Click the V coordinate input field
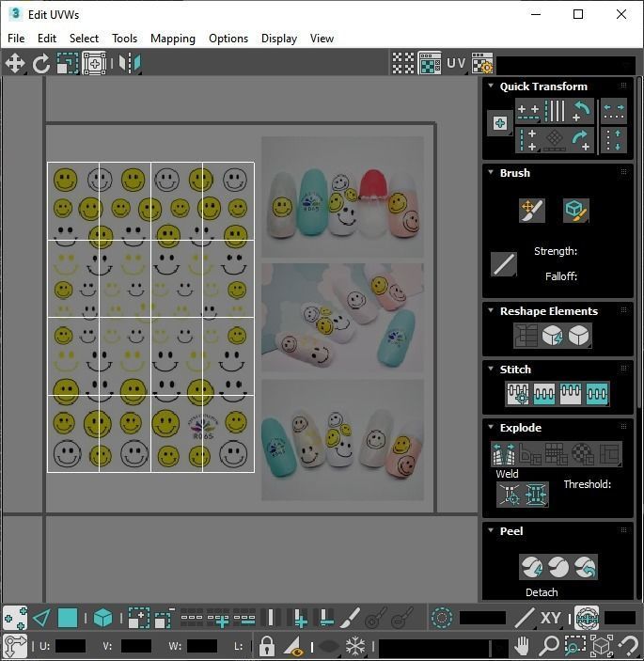The image size is (644, 661). 135,646
